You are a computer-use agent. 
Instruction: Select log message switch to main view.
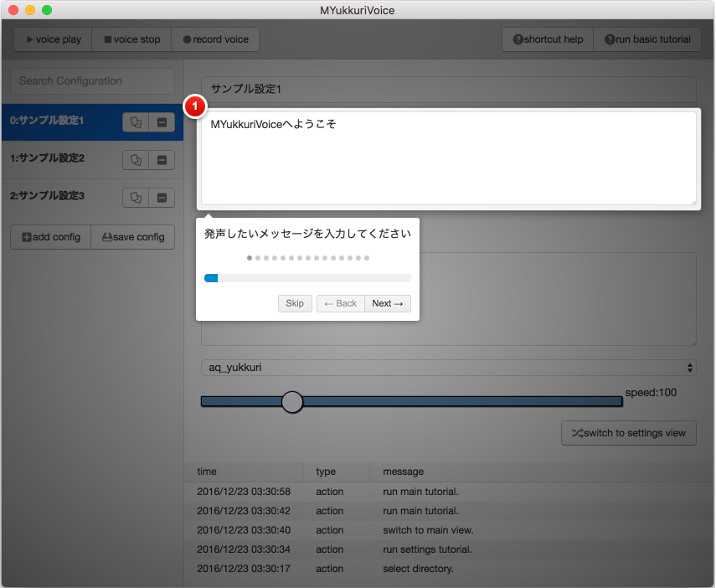(428, 530)
